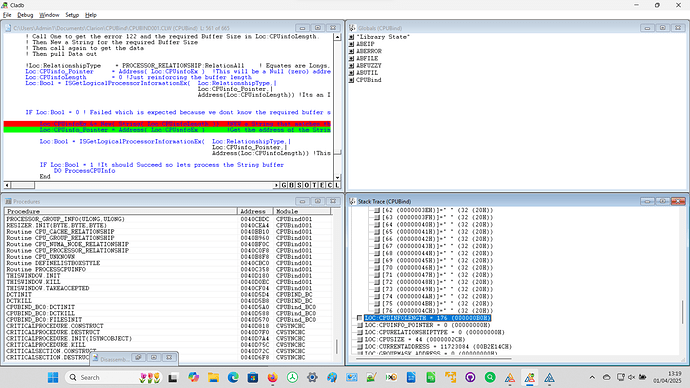Expand the CPUBind node in Globals
Viewport: 690px width, 388px height.
[x=351, y=80]
